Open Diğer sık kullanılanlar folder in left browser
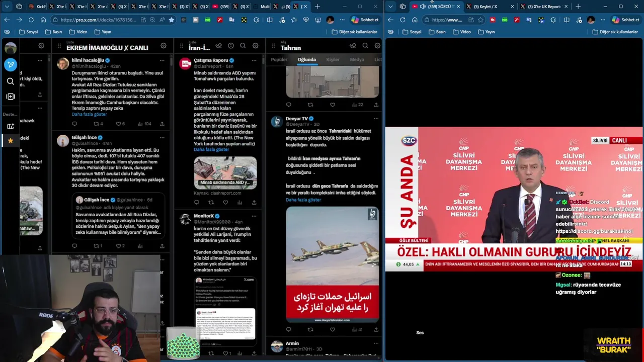 click(x=354, y=32)
